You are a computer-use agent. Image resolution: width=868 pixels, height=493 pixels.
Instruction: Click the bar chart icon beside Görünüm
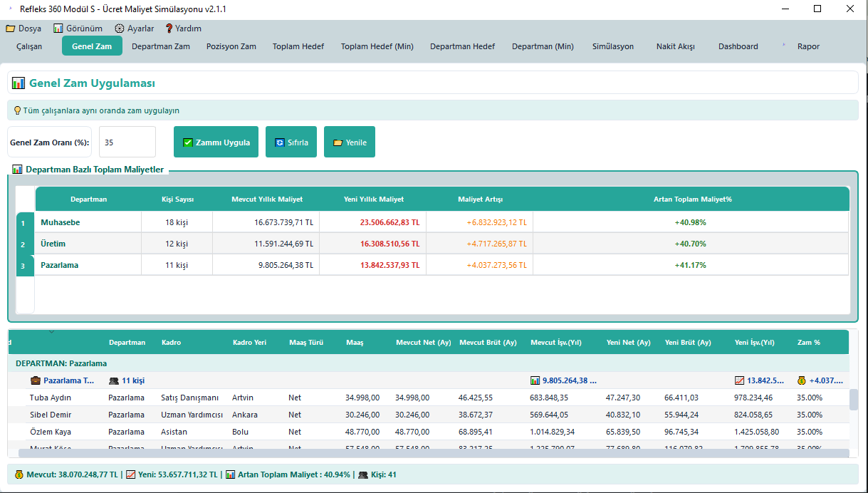[58, 28]
